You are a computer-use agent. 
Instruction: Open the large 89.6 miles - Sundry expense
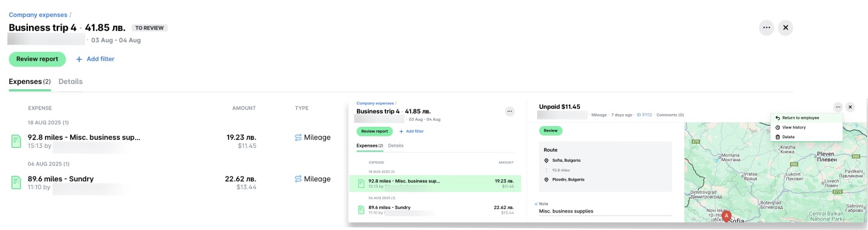point(60,179)
